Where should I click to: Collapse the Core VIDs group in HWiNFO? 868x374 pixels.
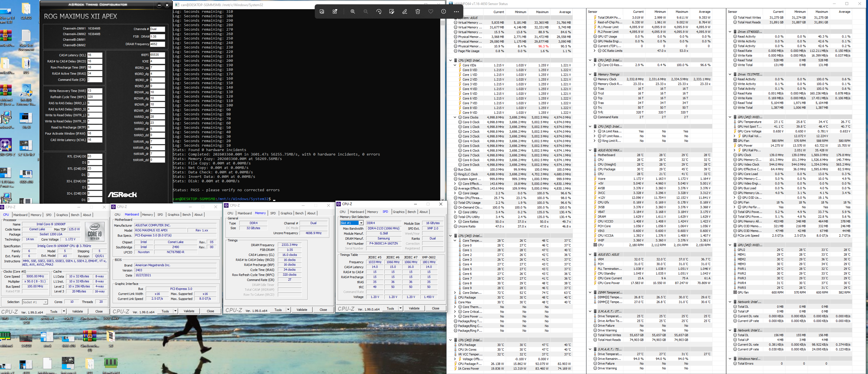click(455, 66)
